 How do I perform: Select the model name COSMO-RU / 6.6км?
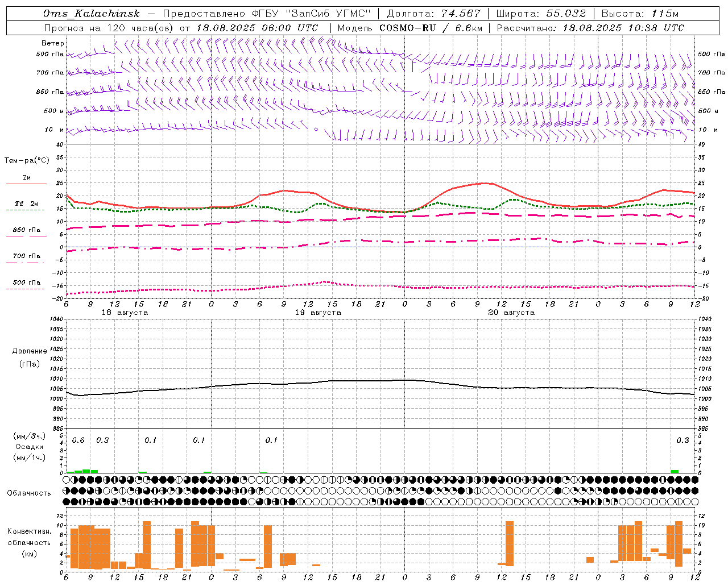point(431,28)
